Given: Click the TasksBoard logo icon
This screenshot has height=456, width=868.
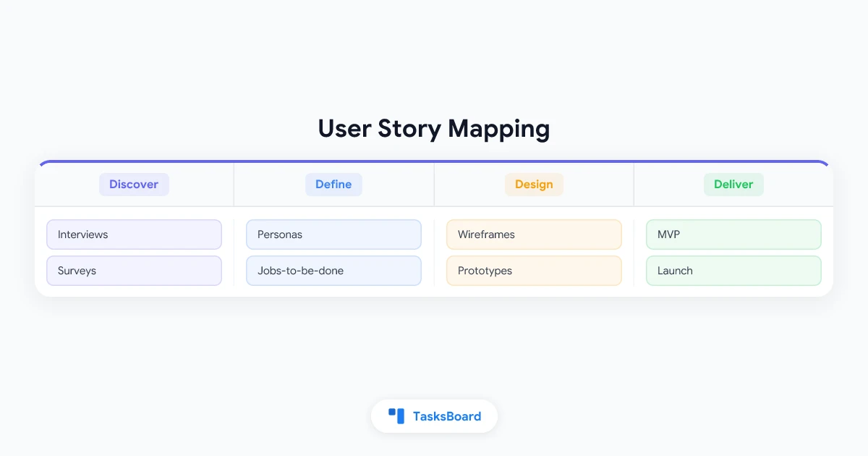Looking at the screenshot, I should (x=396, y=415).
